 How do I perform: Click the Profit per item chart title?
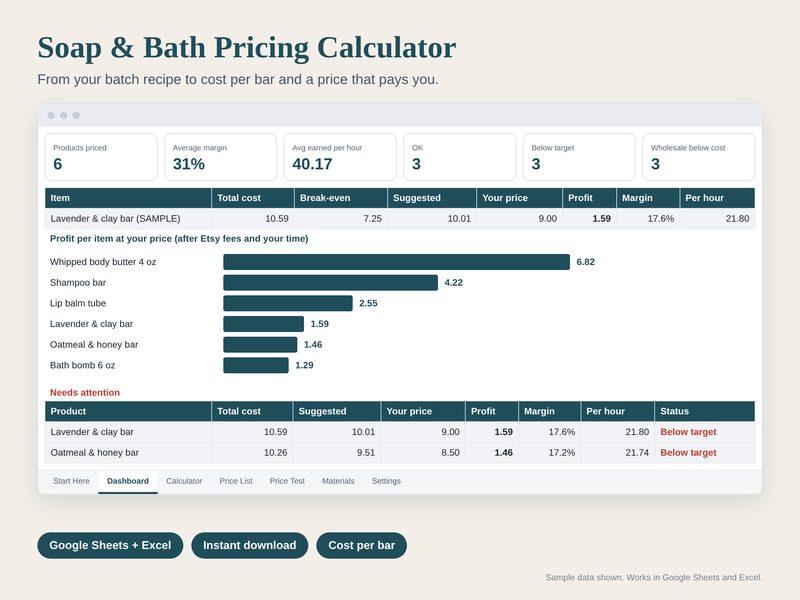click(x=179, y=238)
